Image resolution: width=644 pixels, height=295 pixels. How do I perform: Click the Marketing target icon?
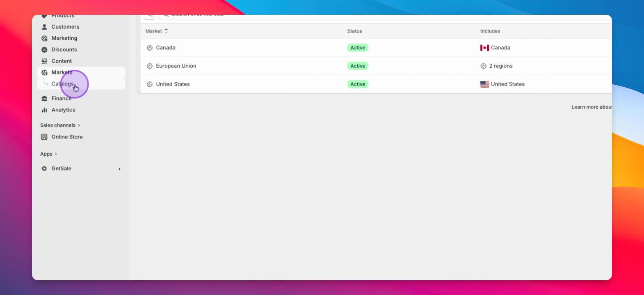coord(44,39)
